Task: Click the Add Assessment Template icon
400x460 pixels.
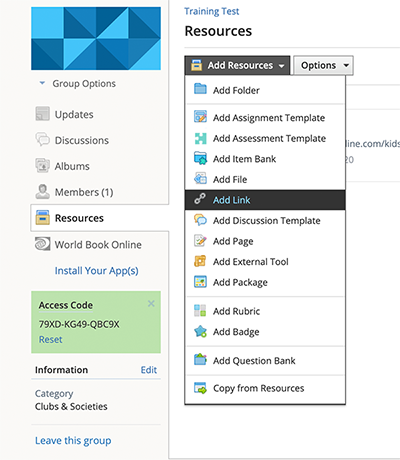Action: [200, 138]
